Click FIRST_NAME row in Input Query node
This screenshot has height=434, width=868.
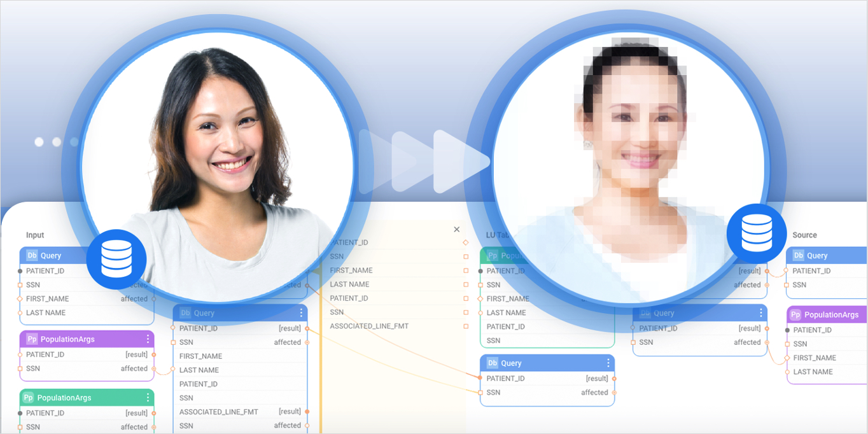(87, 299)
